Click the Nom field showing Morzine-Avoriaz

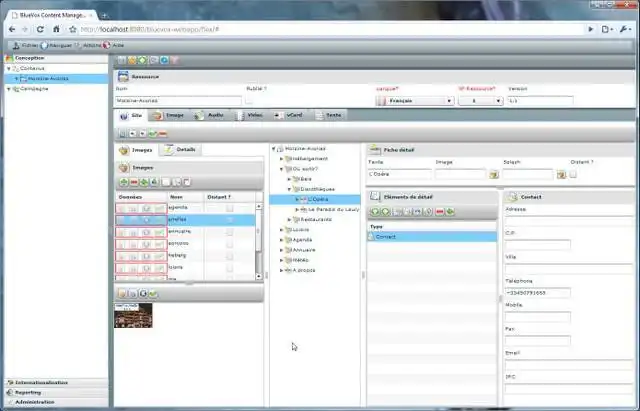coord(178,101)
